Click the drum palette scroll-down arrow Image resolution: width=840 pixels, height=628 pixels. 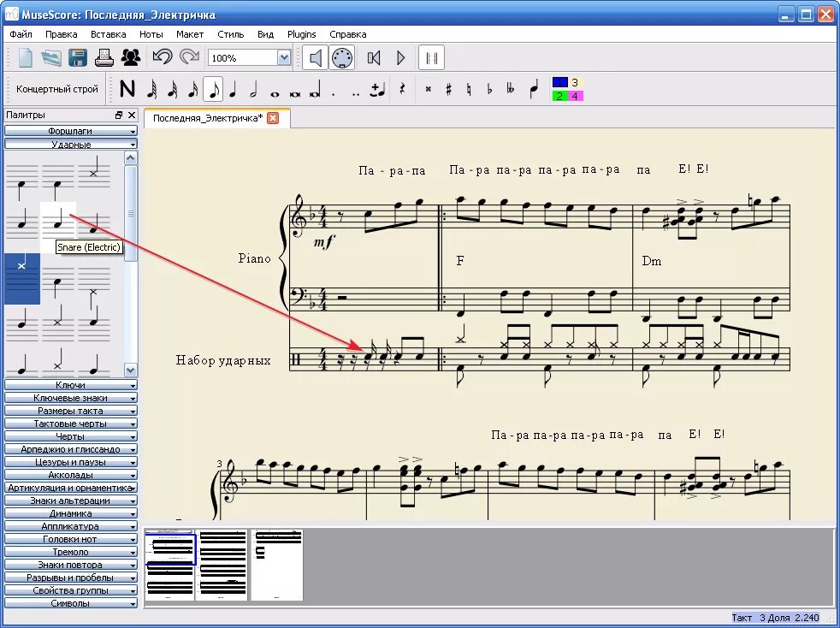pyautogui.click(x=130, y=370)
